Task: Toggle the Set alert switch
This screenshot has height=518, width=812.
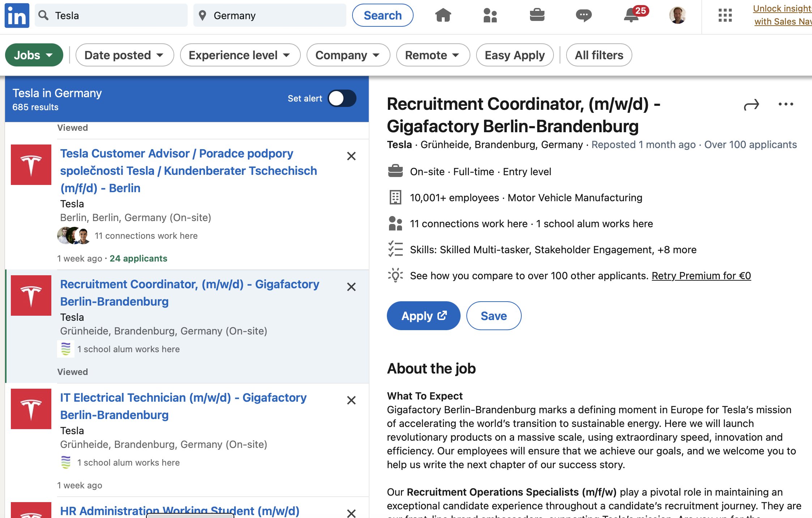Action: [x=342, y=98]
